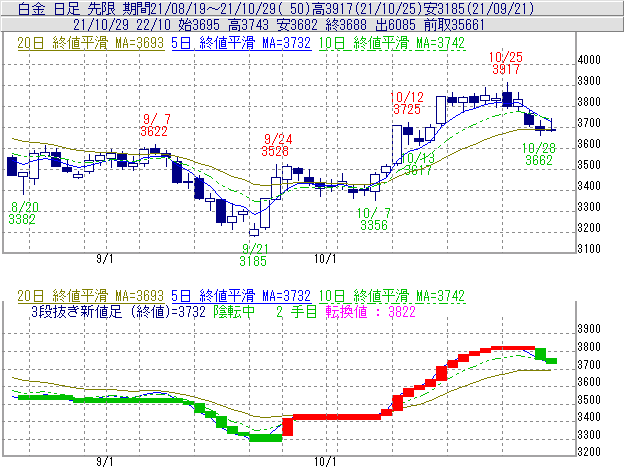Viewport: 624px width, 475px height.
Task: Click the long red horizontal bar near 3400
Action: (x=337, y=417)
